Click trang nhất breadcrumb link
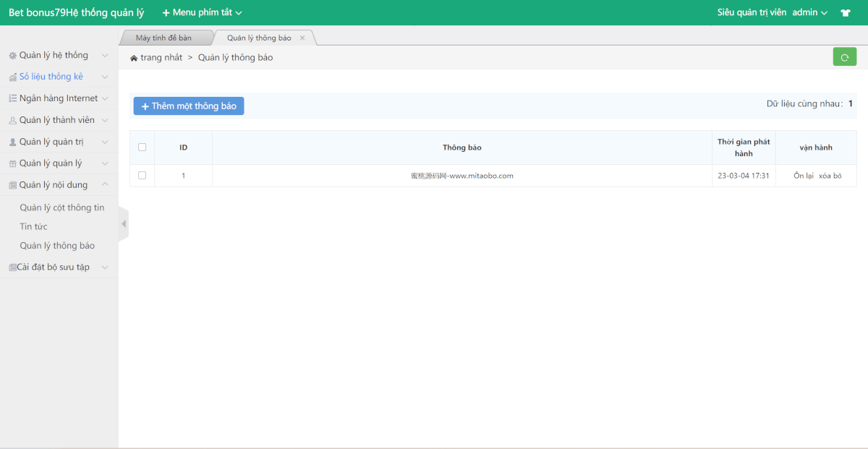 pos(161,58)
